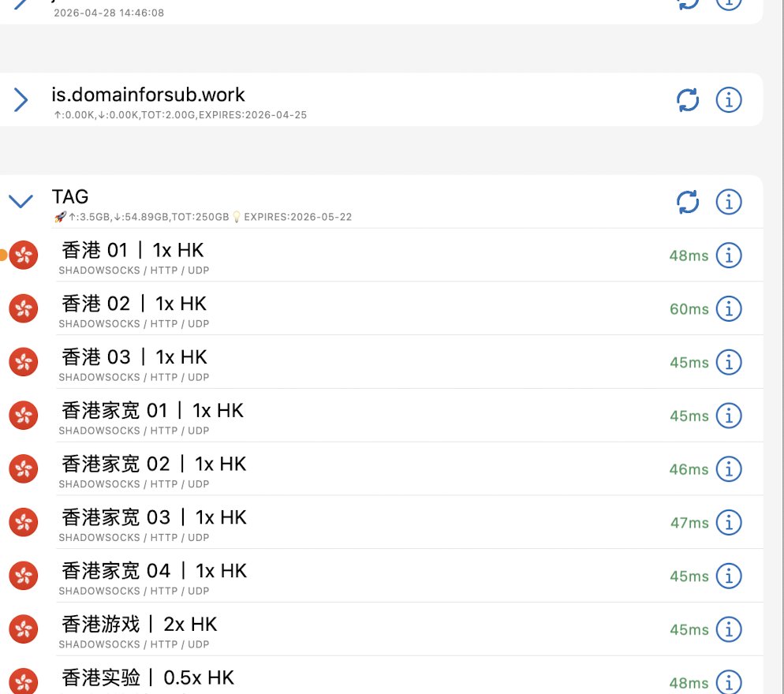
Task: Select the 香港游戏 | 2x HK node
Action: click(382, 629)
